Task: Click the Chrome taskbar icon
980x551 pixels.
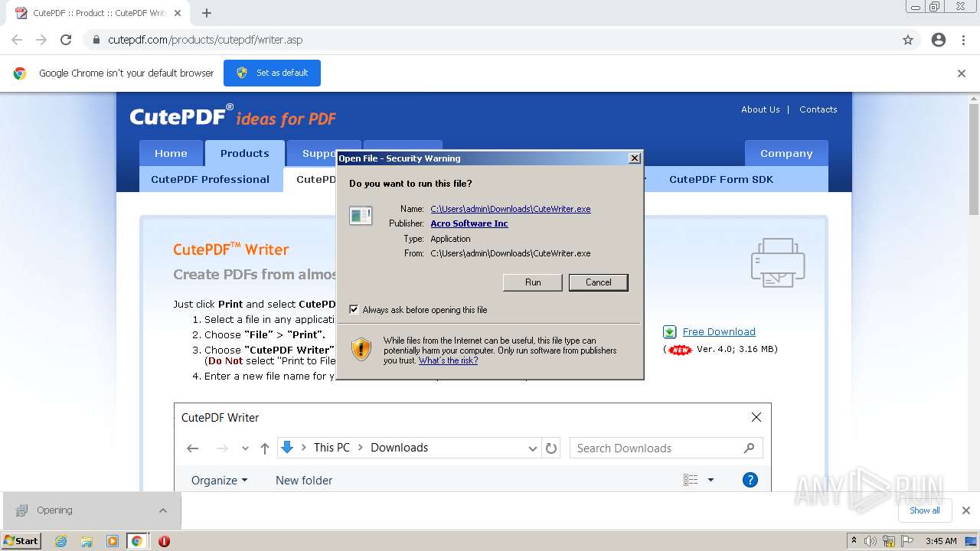Action: [137, 541]
